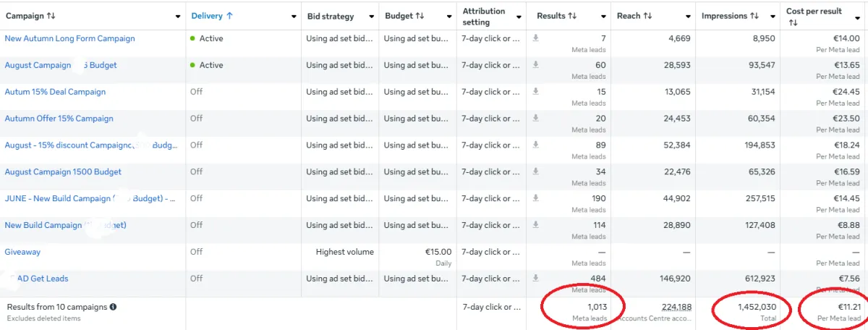Click export icon in New Autumn Long Form row
868x330 pixels.
point(536,38)
